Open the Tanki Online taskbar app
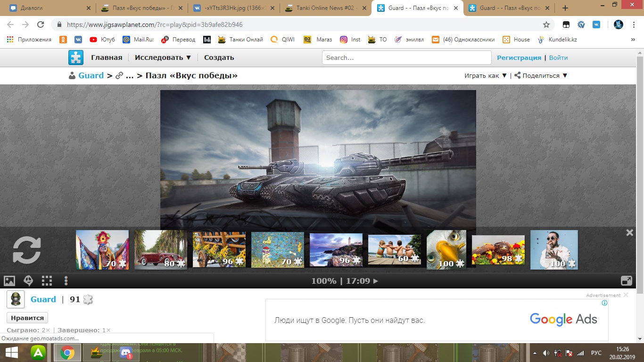Image resolution: width=644 pixels, height=362 pixels. [96, 353]
